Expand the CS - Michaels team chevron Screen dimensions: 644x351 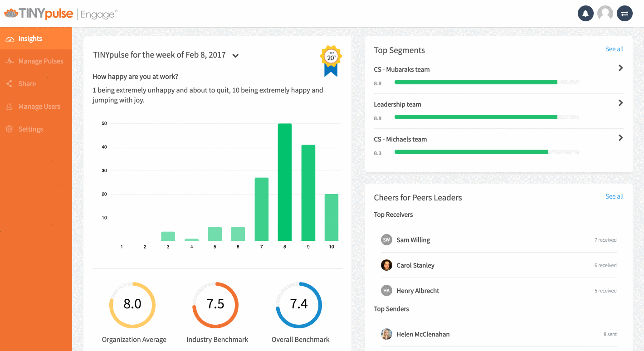(x=621, y=138)
